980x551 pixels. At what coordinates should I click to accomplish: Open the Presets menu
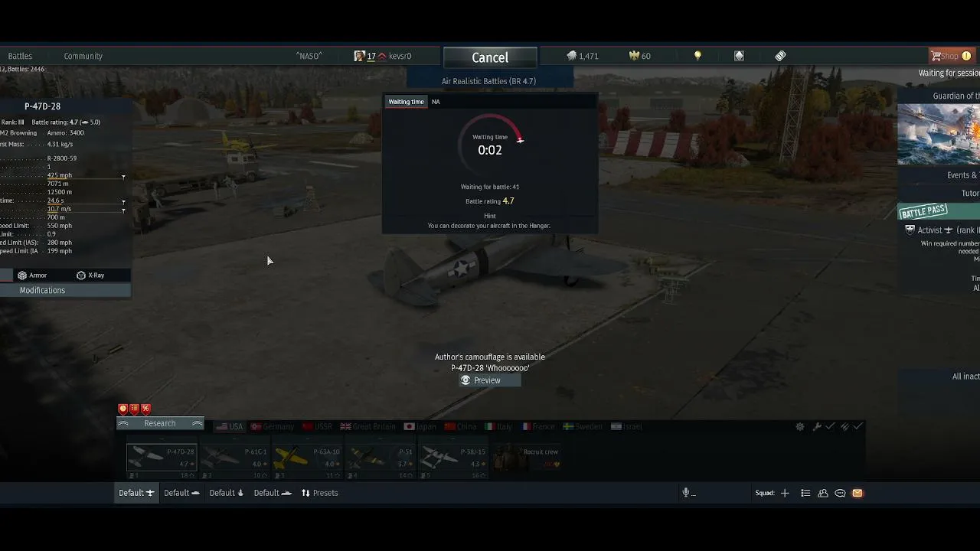(x=320, y=493)
